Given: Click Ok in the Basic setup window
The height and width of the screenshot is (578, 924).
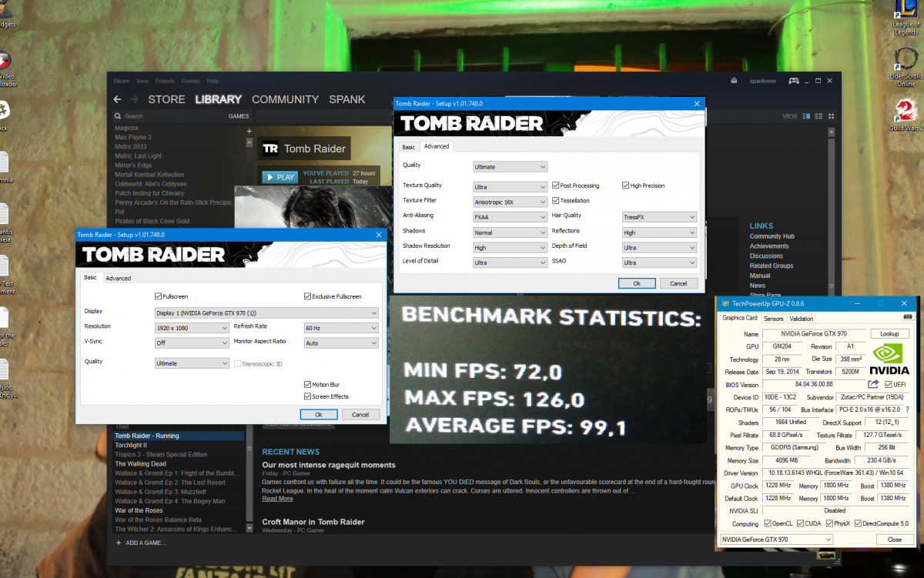Looking at the screenshot, I should coord(319,414).
